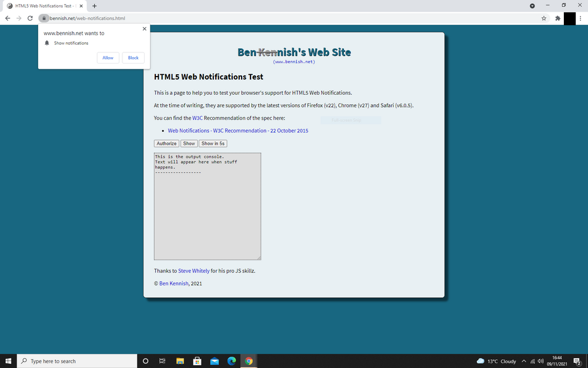Click the Show button
The image size is (588, 368).
point(189,144)
